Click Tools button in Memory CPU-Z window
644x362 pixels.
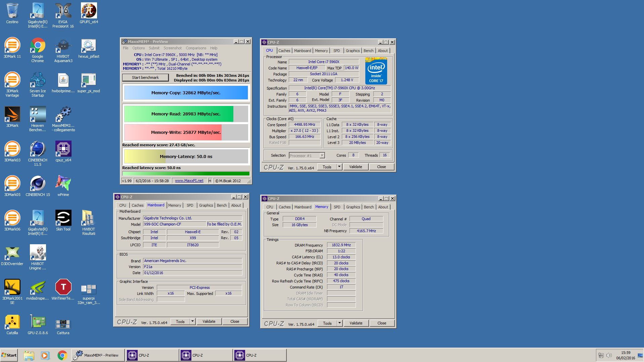(327, 323)
